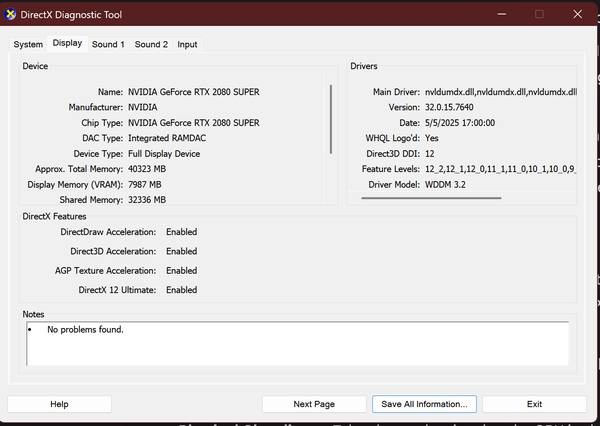Click the Device panel vertical scrollbar
The width and height of the screenshot is (600, 426).
pyautogui.click(x=331, y=118)
